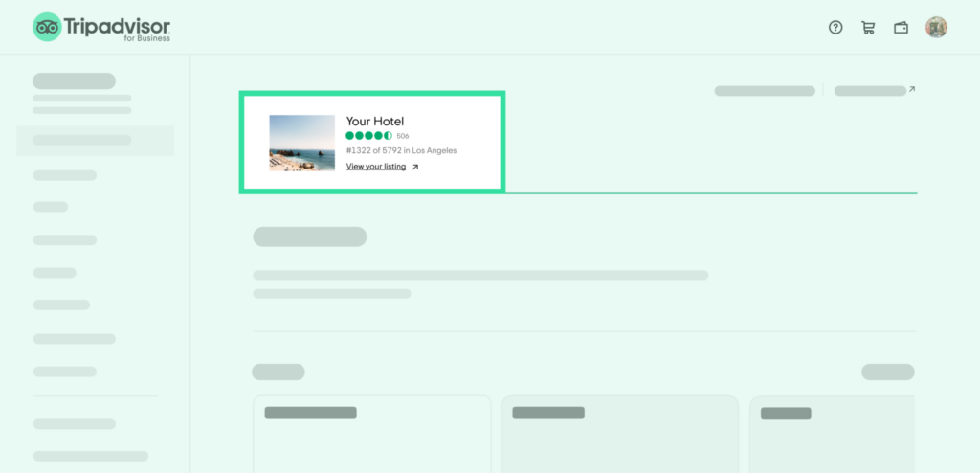Click the Tripadvisor owl logo icon

[47, 27]
